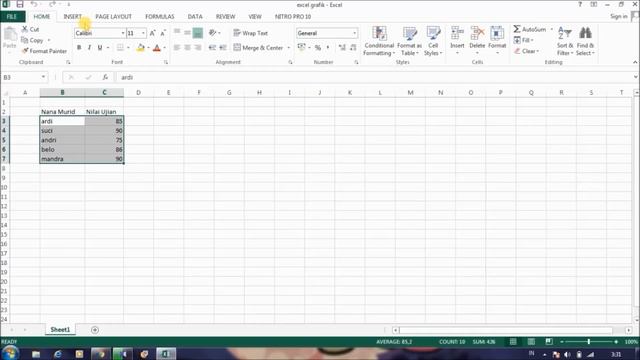Image resolution: width=640 pixels, height=360 pixels.
Task: Toggle center horizontal alignment
Action: tap(187, 48)
